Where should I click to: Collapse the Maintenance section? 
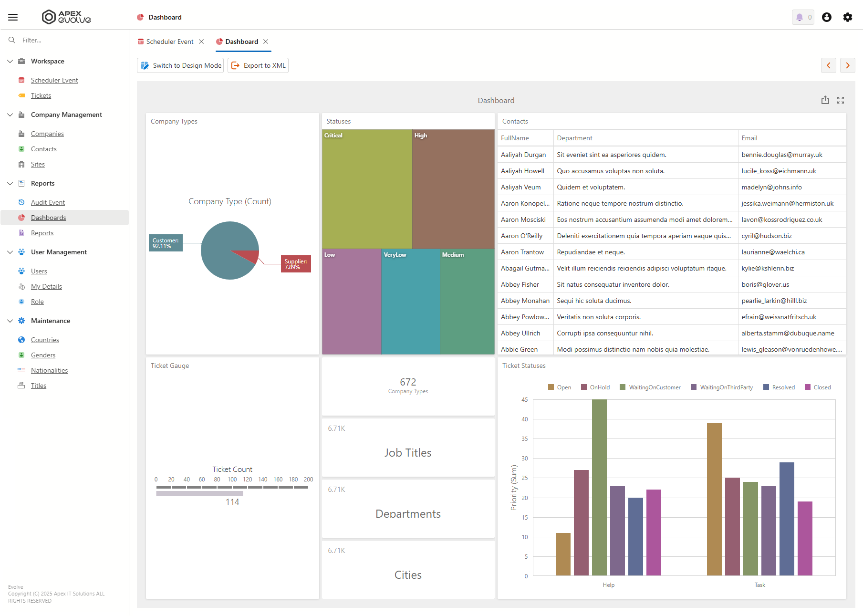(10, 321)
